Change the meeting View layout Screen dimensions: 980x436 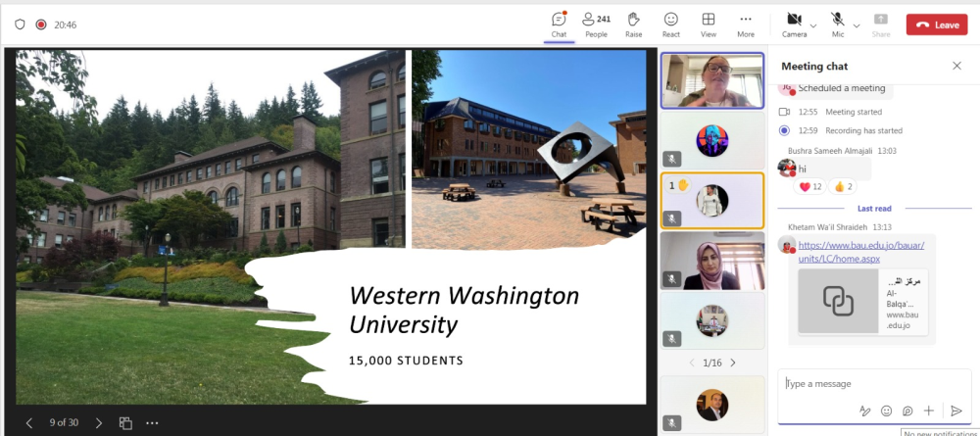[708, 24]
